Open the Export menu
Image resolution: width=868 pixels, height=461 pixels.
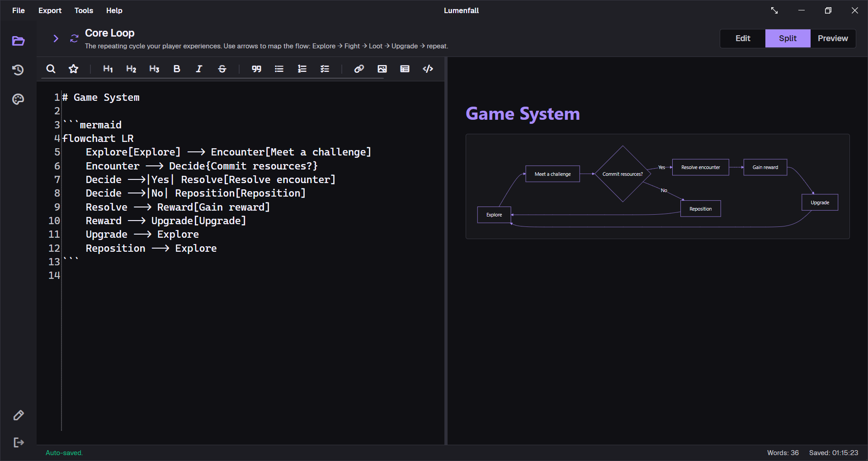pyautogui.click(x=50, y=10)
